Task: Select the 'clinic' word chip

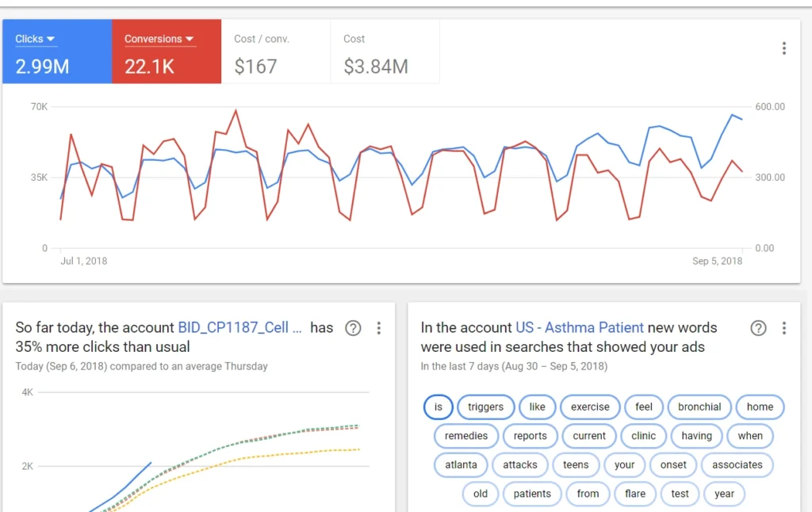Action: (643, 436)
